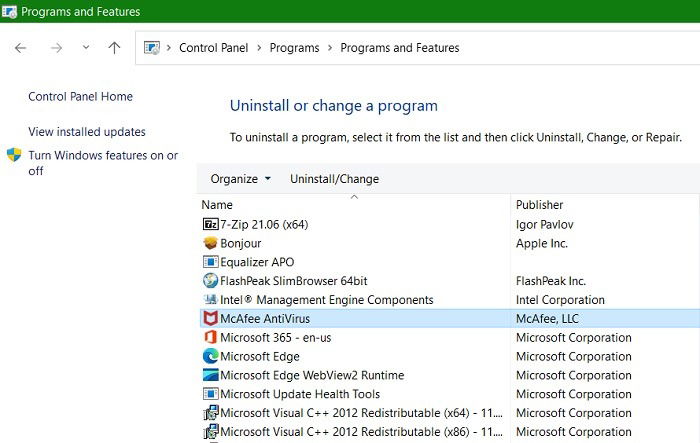
Task: Click the FlashPeak SlimBrowser globe icon
Action: pyautogui.click(x=210, y=280)
